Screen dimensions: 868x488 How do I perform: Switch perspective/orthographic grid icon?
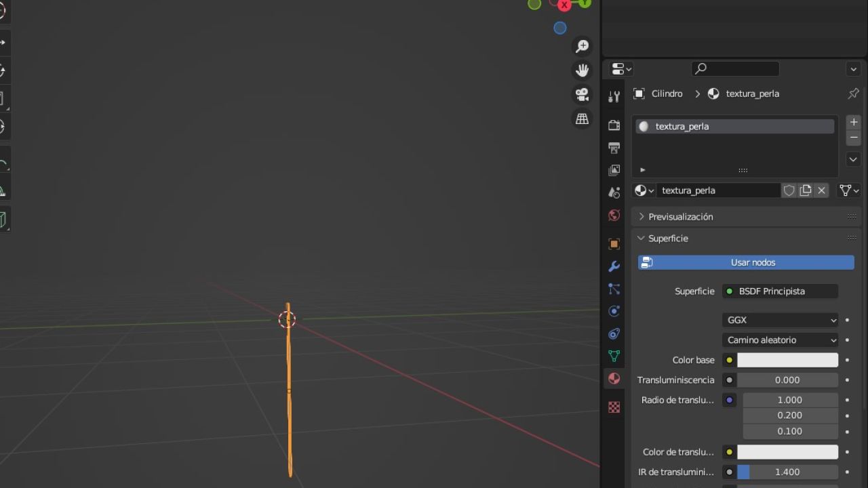(582, 119)
